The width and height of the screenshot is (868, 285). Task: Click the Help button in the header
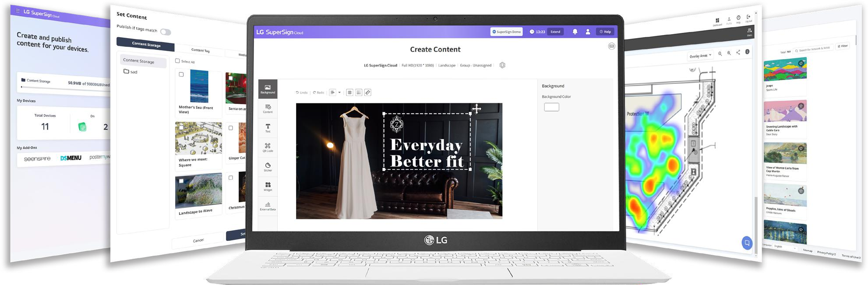tap(605, 32)
